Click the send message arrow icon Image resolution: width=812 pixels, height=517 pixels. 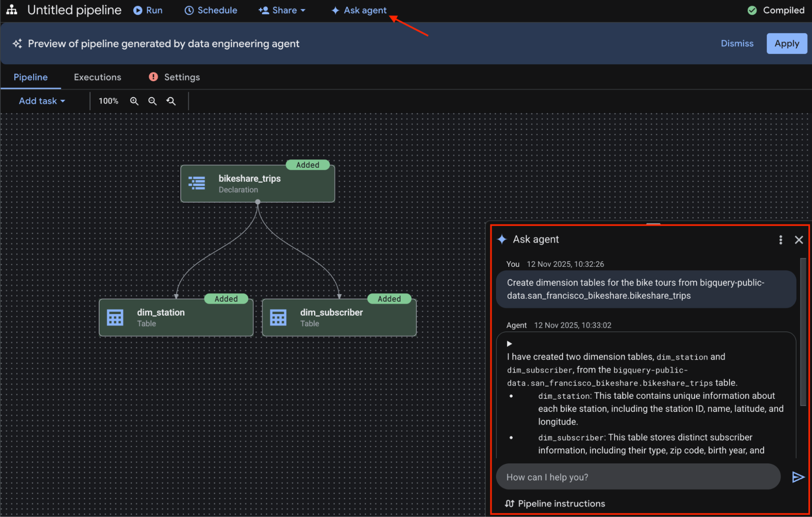pos(798,477)
